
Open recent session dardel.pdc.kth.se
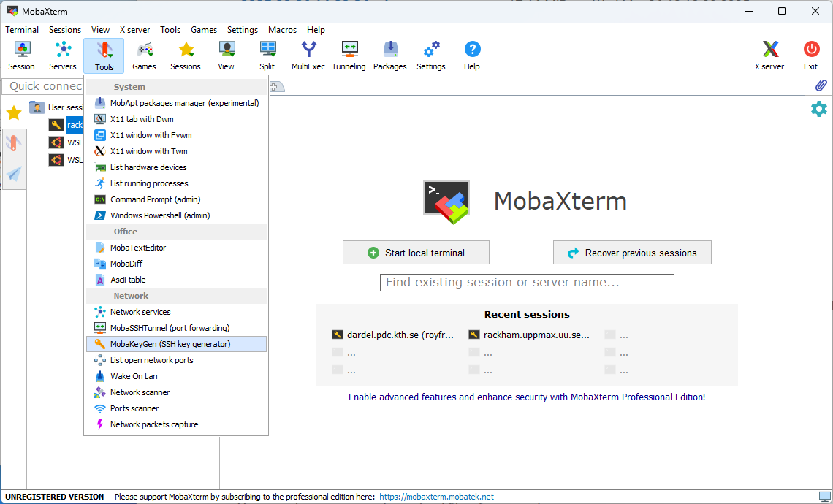(x=392, y=335)
